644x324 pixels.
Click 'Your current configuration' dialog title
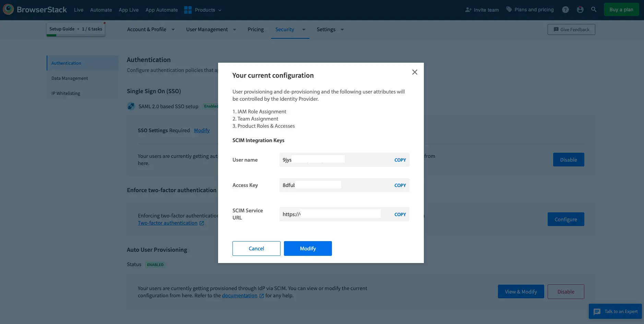[273, 75]
